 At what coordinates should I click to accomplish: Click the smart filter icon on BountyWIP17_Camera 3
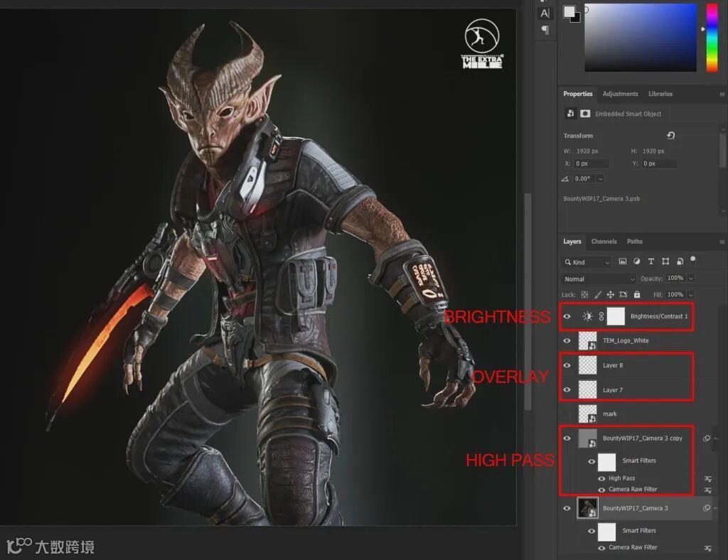(706, 508)
